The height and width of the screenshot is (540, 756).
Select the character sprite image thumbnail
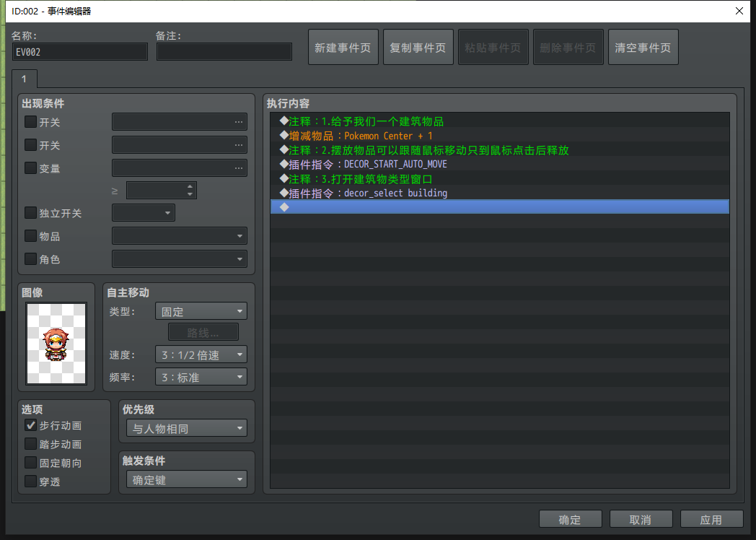(56, 343)
